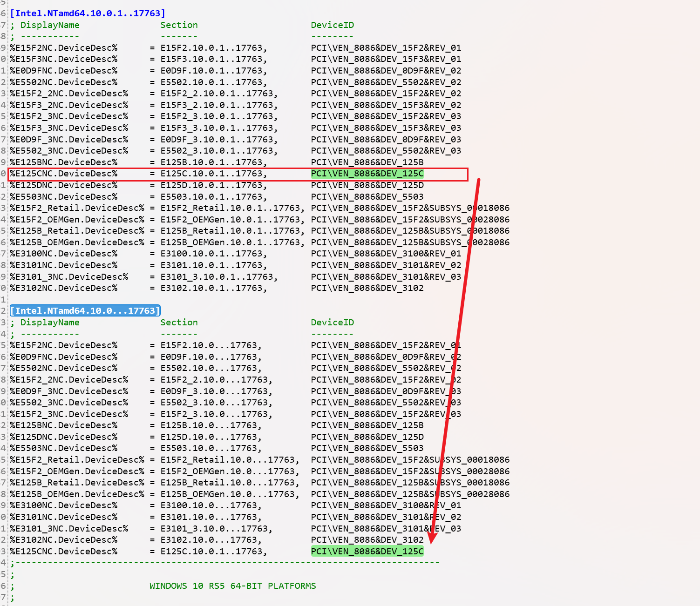Click E125B_Retail.10.0.1..17763, section name

233,231
